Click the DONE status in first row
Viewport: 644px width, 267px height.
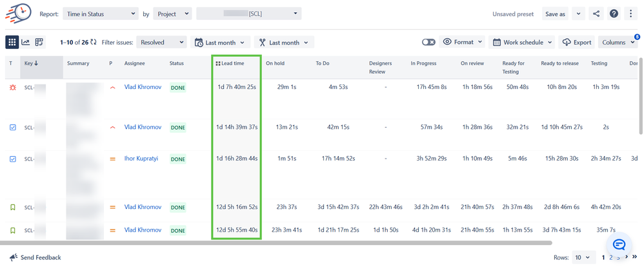point(178,88)
